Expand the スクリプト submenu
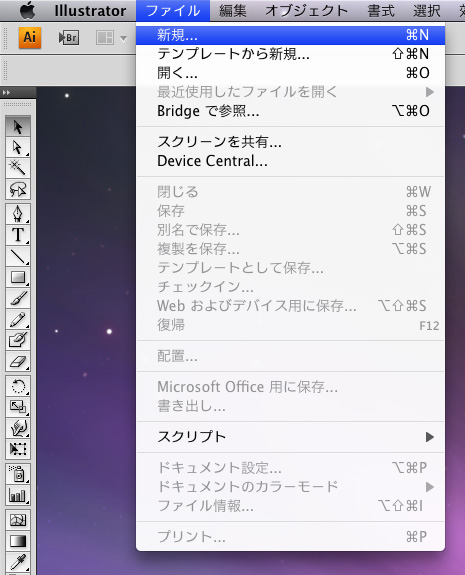Screen dimensions: 465x575 [x=290, y=437]
